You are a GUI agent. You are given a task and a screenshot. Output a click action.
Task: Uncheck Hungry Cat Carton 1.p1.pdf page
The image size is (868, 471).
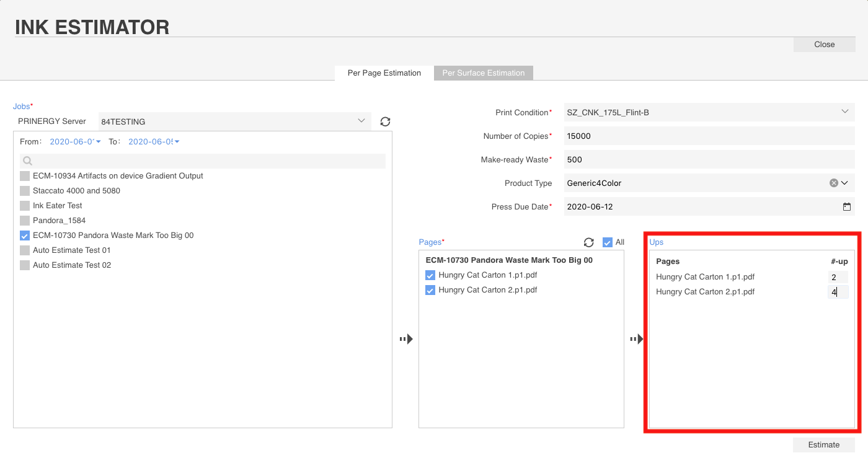pos(430,275)
